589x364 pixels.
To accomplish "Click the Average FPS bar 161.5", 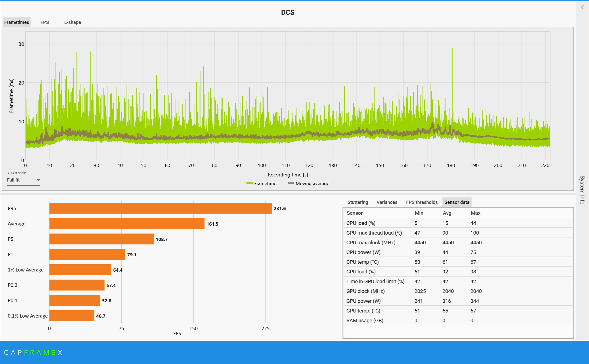I will point(127,224).
